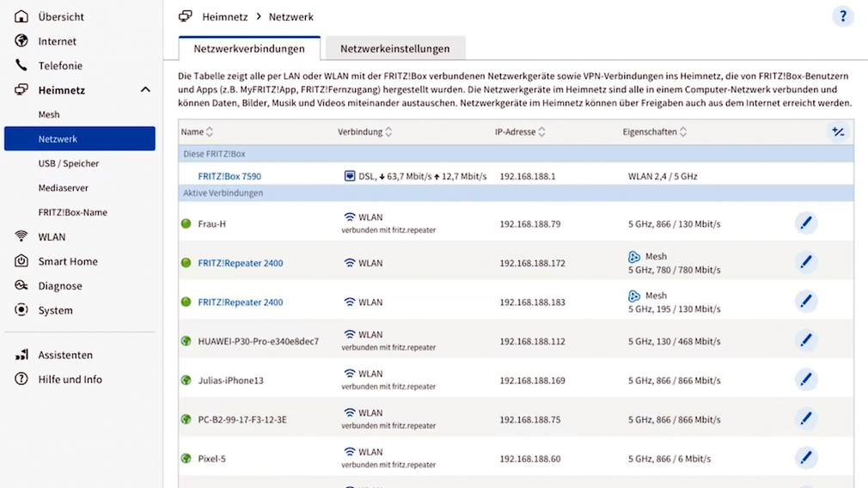
Task: Click the Übersicht house icon
Action: tap(21, 16)
